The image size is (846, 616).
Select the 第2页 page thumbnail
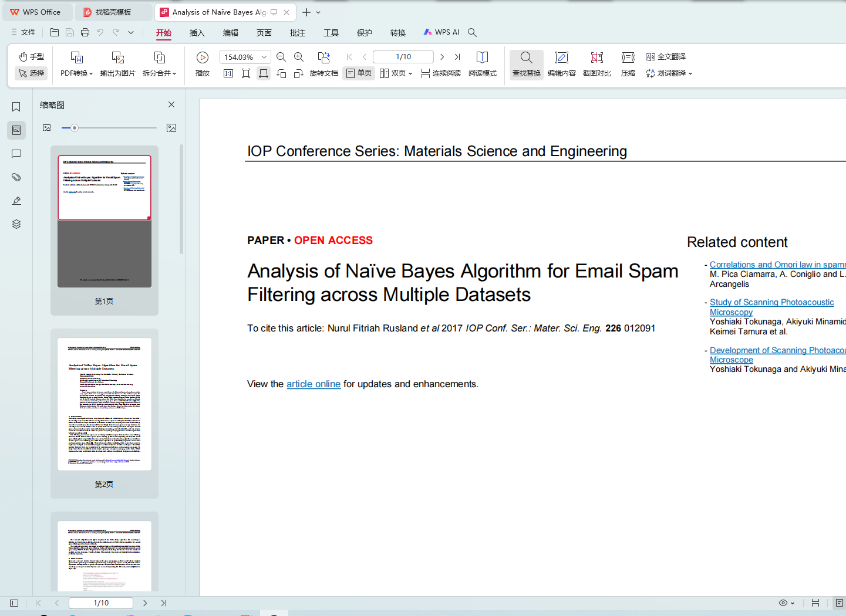(x=105, y=413)
